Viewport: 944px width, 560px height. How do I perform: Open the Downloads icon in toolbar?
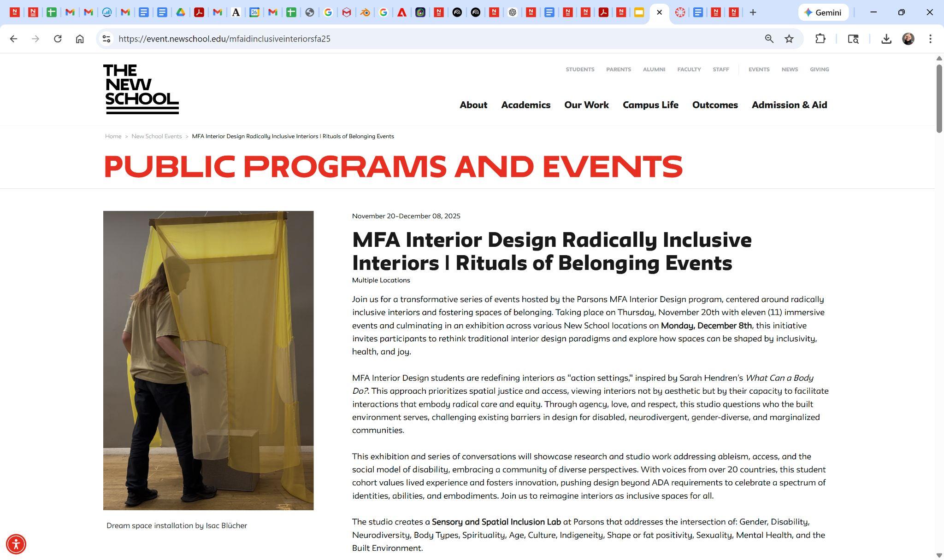(x=886, y=39)
